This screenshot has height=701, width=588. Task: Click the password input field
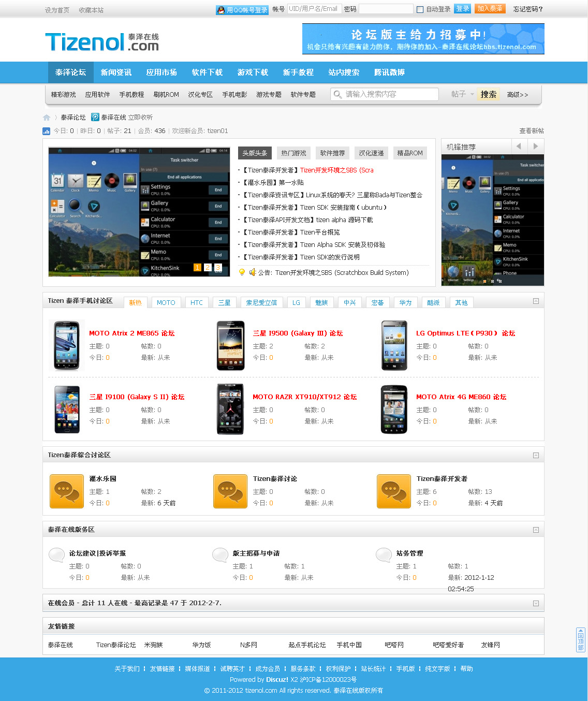tap(386, 9)
